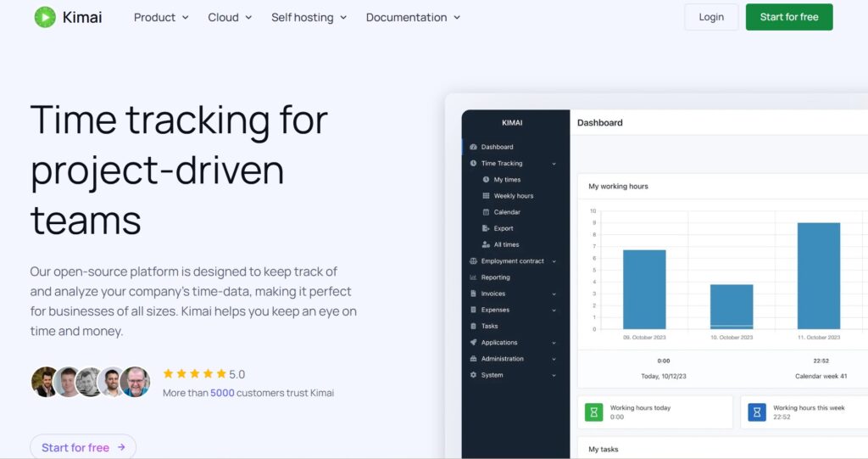Expand Employment contract chevron
868x459 pixels.
click(x=554, y=261)
